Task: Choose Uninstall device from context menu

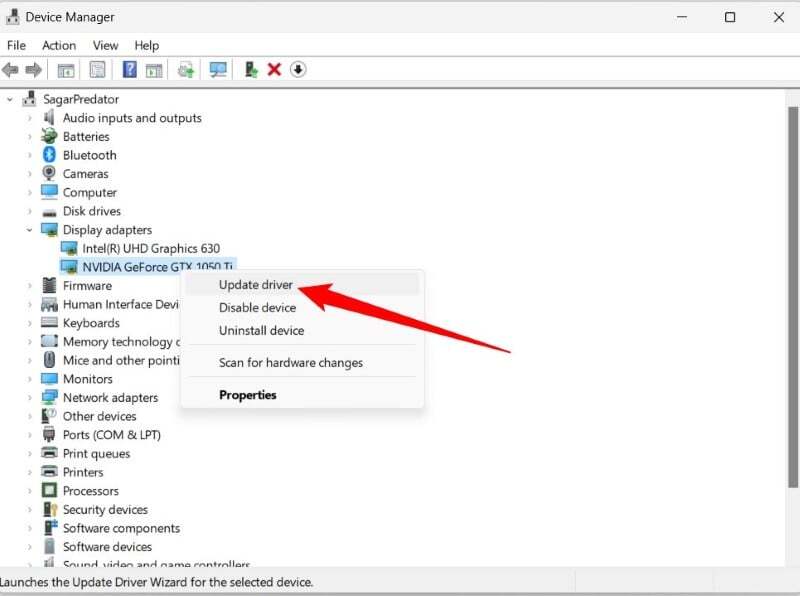Action: [302, 330]
